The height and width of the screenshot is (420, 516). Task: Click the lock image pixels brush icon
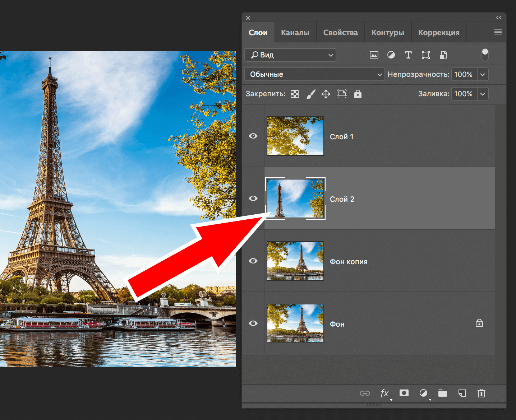point(311,94)
